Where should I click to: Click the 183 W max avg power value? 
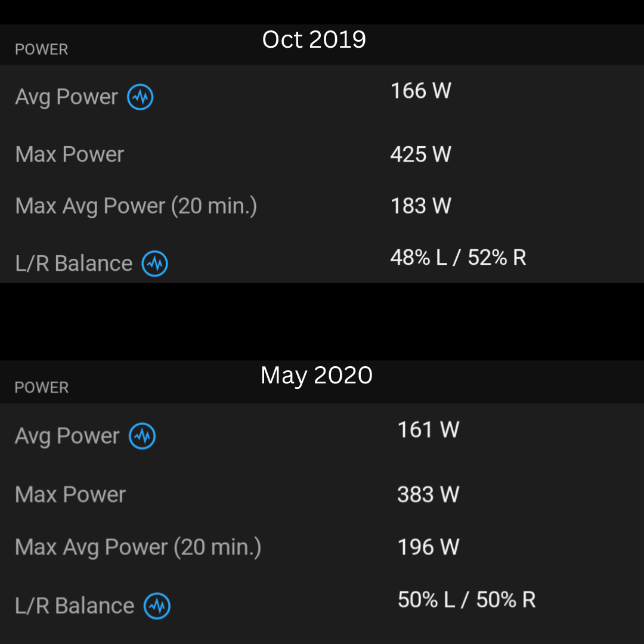pos(420,206)
